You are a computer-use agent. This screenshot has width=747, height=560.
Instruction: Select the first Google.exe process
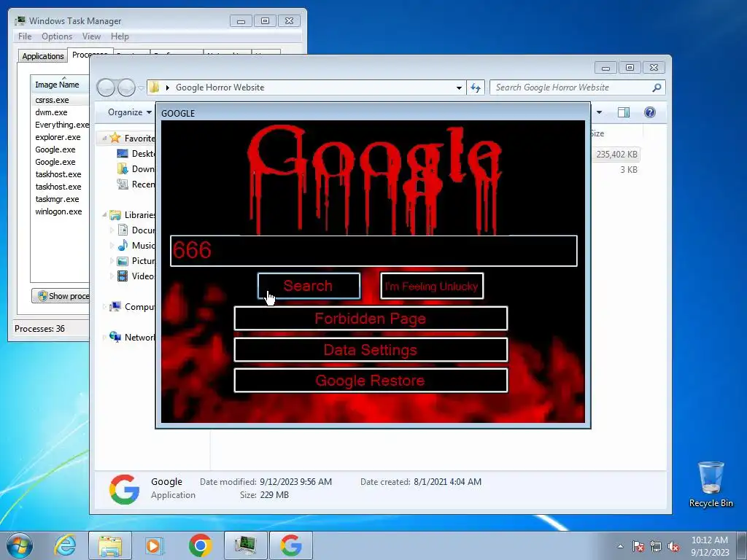pos(55,149)
